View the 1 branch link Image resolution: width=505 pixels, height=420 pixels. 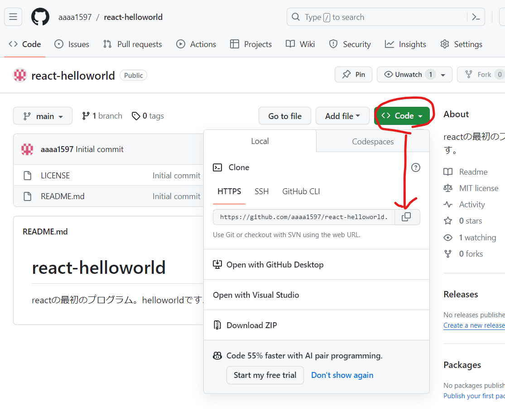[102, 116]
